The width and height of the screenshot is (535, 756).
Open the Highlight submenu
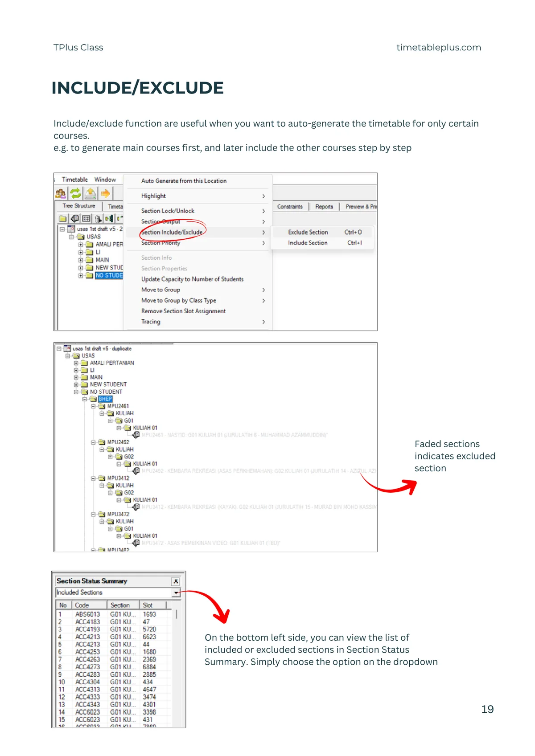click(x=199, y=196)
